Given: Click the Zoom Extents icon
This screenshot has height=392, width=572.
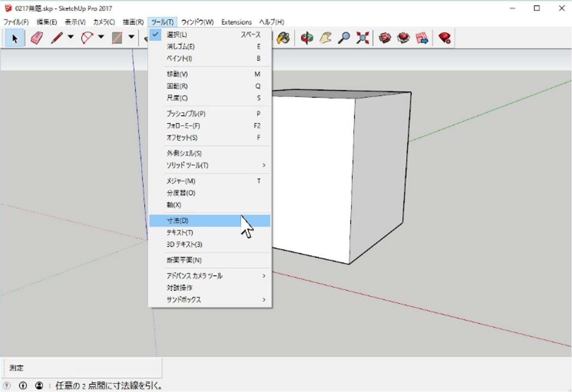Looking at the screenshot, I should [x=362, y=38].
